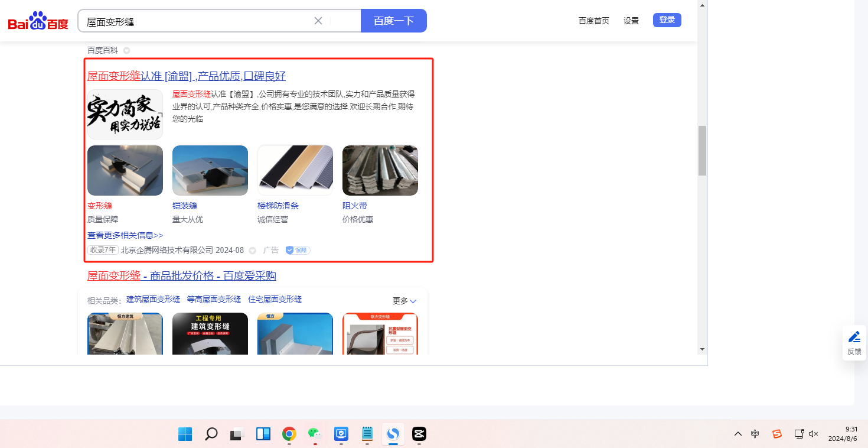Open the 工程专用 建筑变形缝 product image

pyautogui.click(x=210, y=334)
